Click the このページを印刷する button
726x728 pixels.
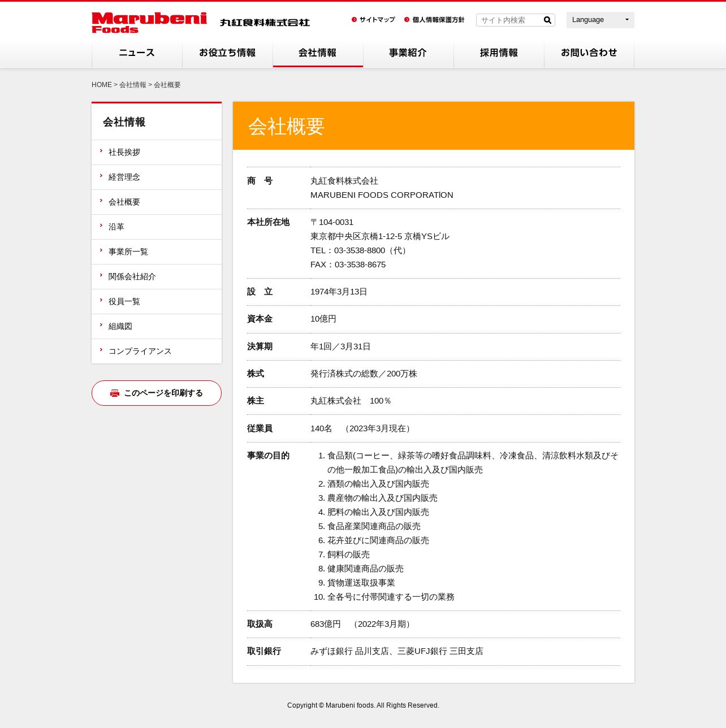click(157, 393)
